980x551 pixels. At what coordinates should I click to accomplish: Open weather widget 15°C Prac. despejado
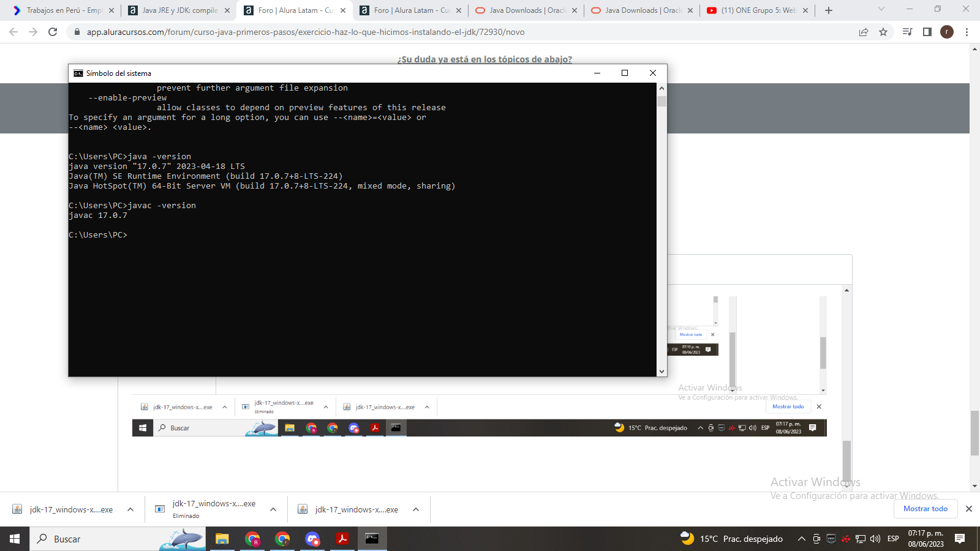pyautogui.click(x=731, y=539)
